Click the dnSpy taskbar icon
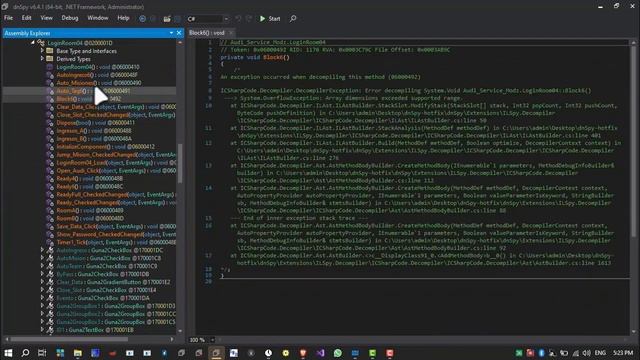Screen dimensions: 640x360 (x=216, y=353)
